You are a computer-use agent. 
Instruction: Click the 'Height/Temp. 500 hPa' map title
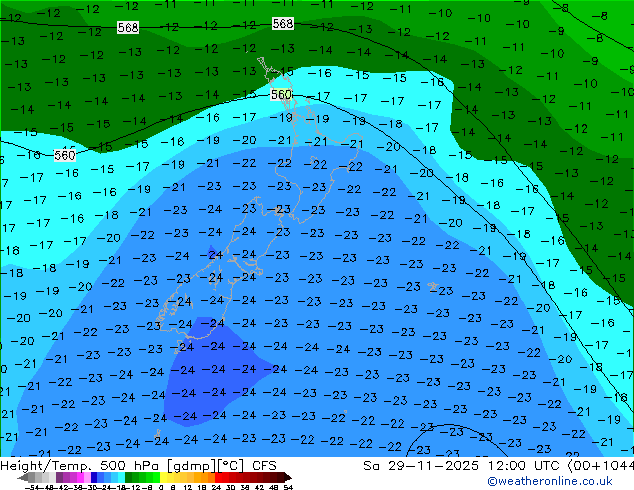coord(81,466)
